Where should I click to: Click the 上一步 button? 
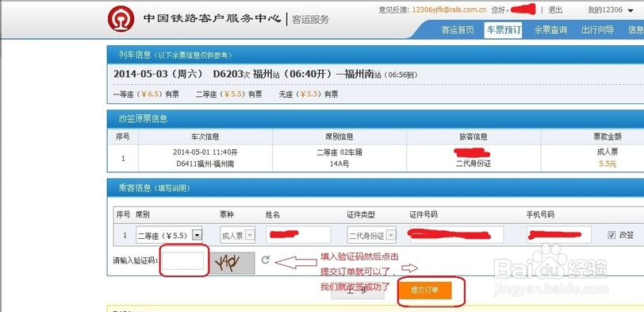point(358,291)
